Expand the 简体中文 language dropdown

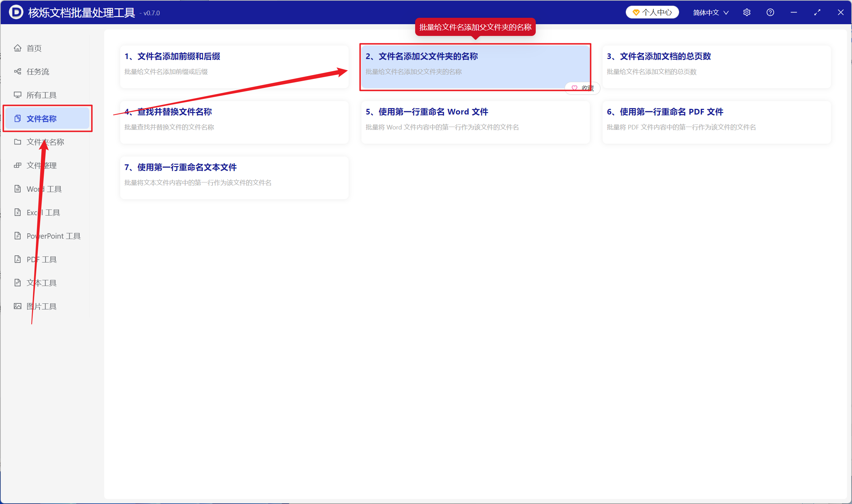coord(711,12)
